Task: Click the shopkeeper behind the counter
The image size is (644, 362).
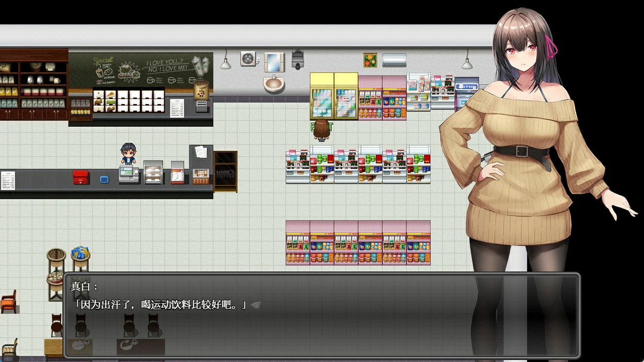Action: pyautogui.click(x=128, y=154)
